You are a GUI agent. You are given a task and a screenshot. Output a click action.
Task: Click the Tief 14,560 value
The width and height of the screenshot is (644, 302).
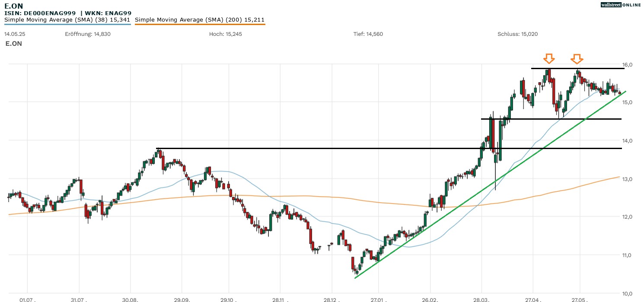[x=368, y=34]
